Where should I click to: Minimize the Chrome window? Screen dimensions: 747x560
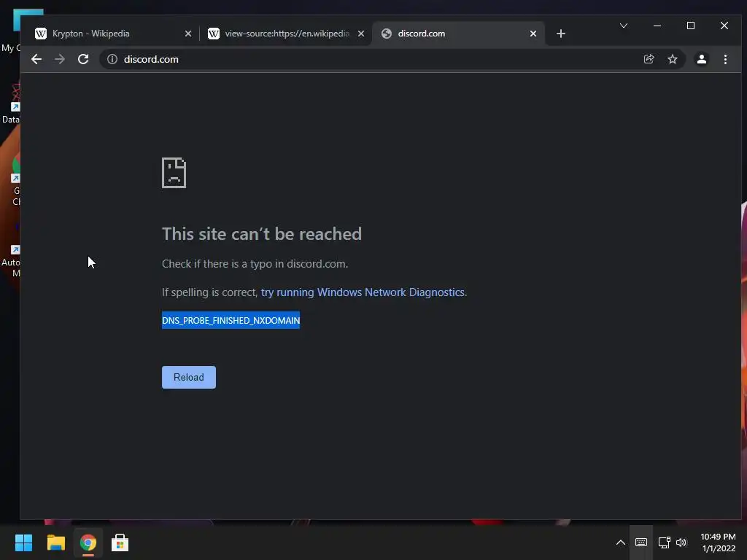(x=657, y=26)
